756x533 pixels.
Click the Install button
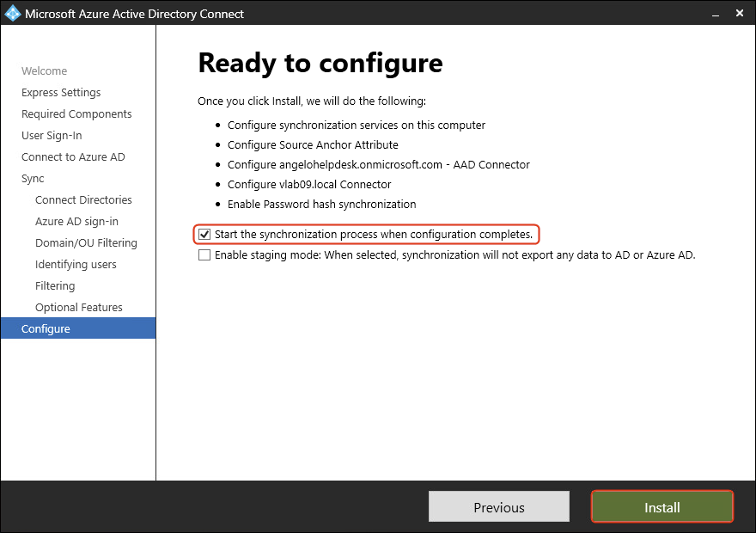(661, 507)
